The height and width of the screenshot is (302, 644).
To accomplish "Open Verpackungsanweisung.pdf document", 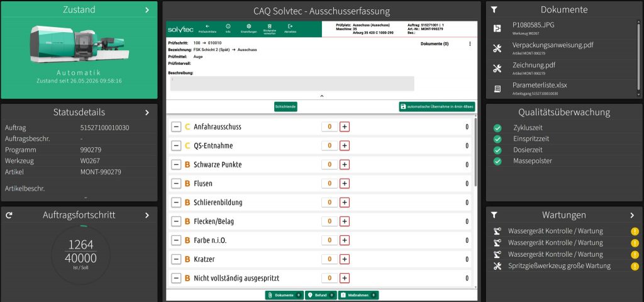I will pos(553,45).
